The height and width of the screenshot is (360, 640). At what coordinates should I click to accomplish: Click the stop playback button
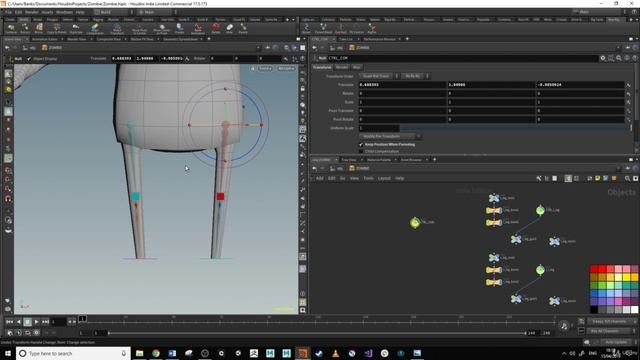pyautogui.click(x=27, y=322)
